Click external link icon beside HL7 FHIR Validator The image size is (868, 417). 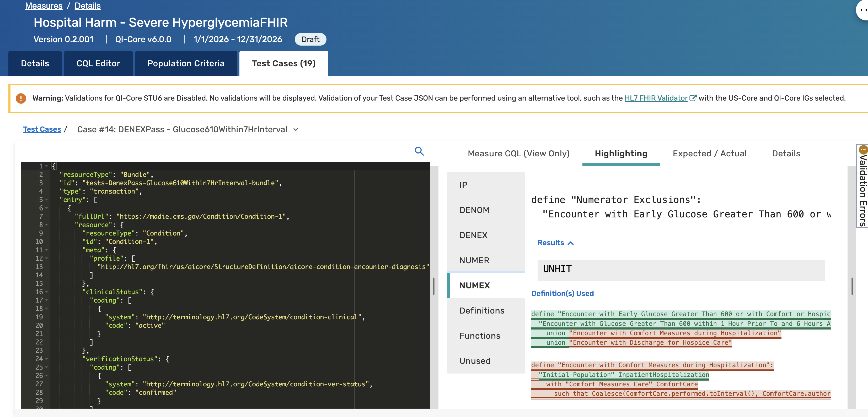point(693,98)
